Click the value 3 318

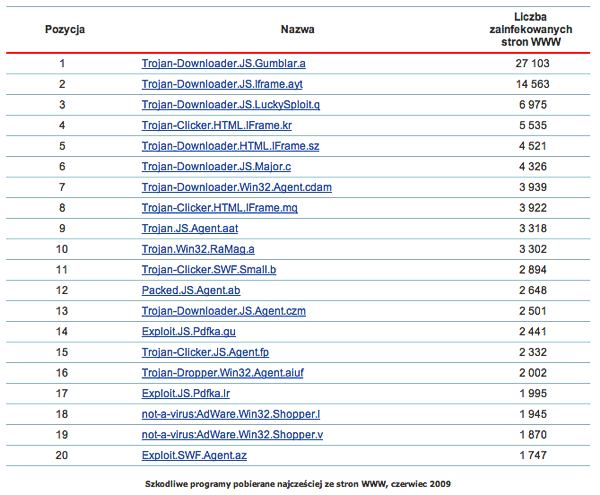pyautogui.click(x=533, y=229)
